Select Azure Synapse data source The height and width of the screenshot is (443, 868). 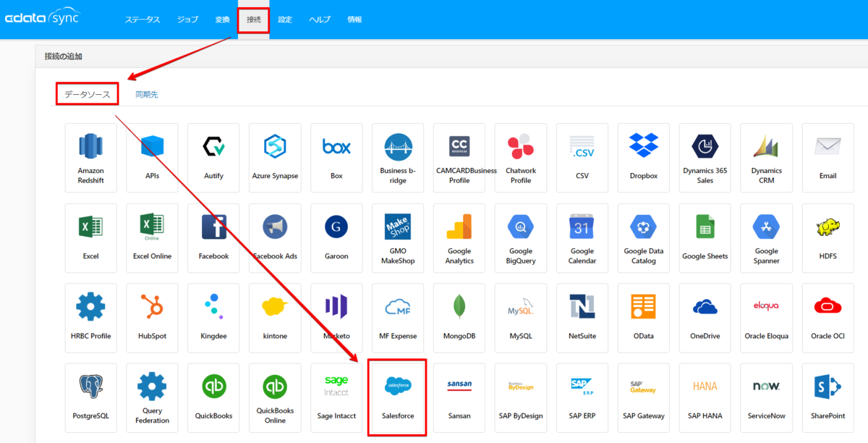[x=276, y=158]
